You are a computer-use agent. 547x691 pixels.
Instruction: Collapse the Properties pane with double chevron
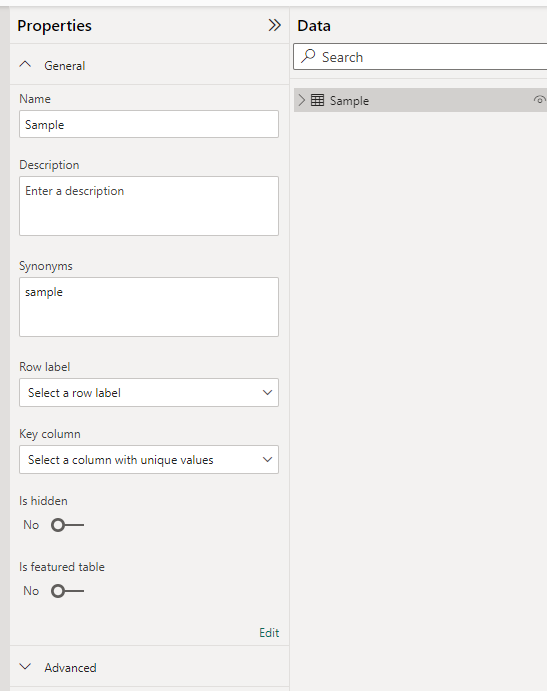(274, 26)
